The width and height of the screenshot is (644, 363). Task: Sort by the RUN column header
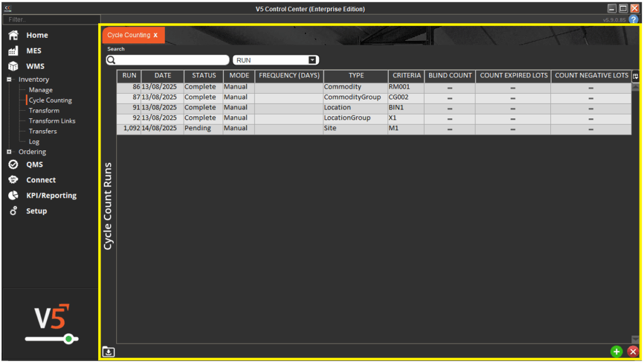129,76
